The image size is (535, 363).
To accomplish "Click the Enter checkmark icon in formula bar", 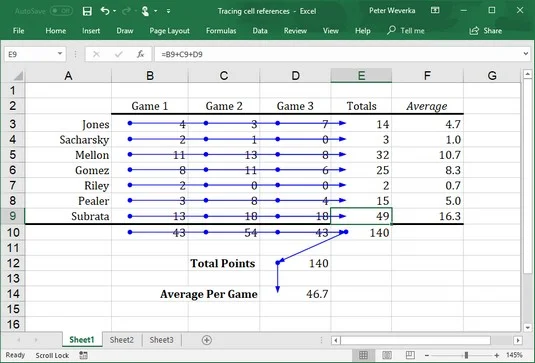I will click(x=119, y=54).
